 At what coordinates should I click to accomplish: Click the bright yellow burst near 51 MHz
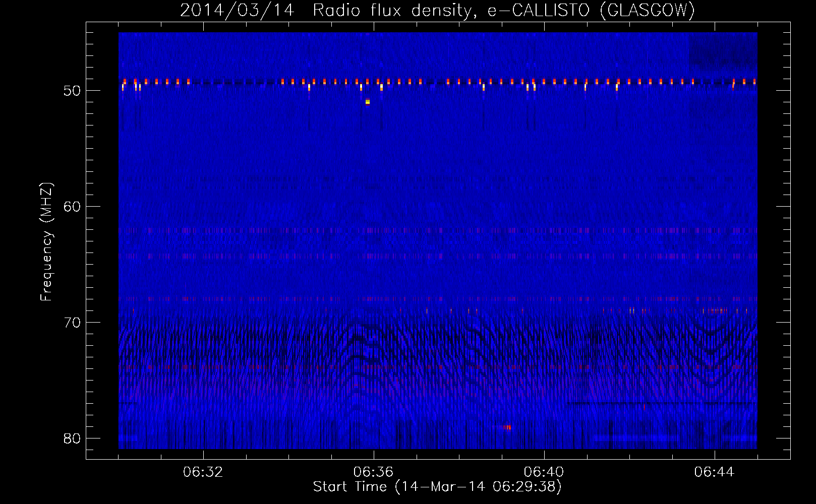pos(368,102)
